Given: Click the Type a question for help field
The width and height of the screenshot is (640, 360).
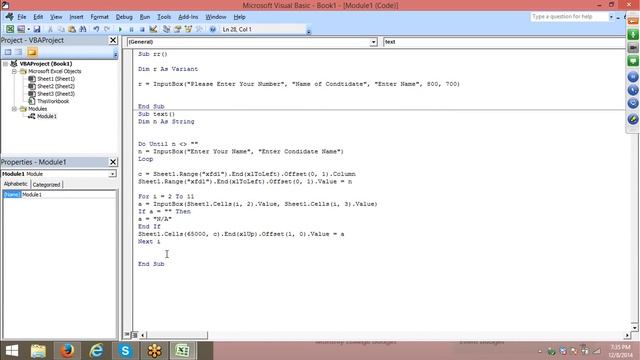Looking at the screenshot, I should (x=569, y=17).
